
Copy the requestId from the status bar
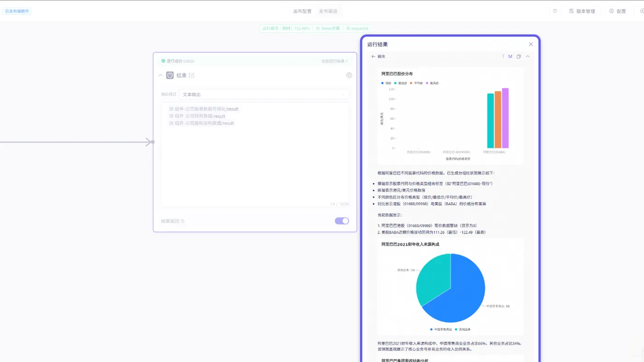[357, 28]
